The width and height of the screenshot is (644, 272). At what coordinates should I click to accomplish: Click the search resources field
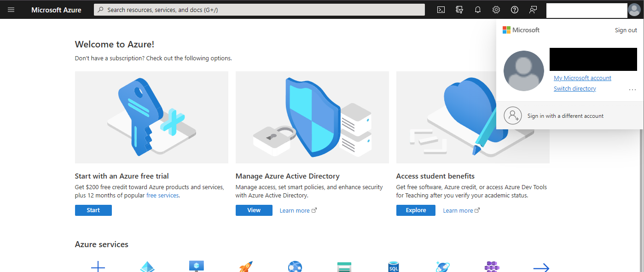[259, 9]
